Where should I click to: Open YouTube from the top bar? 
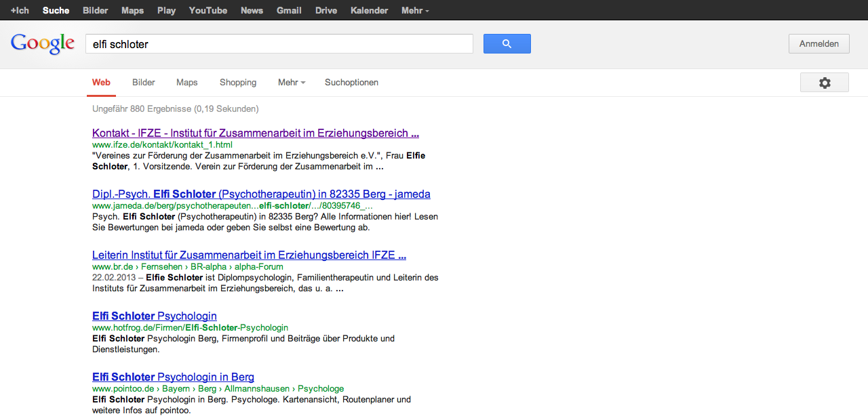click(208, 10)
